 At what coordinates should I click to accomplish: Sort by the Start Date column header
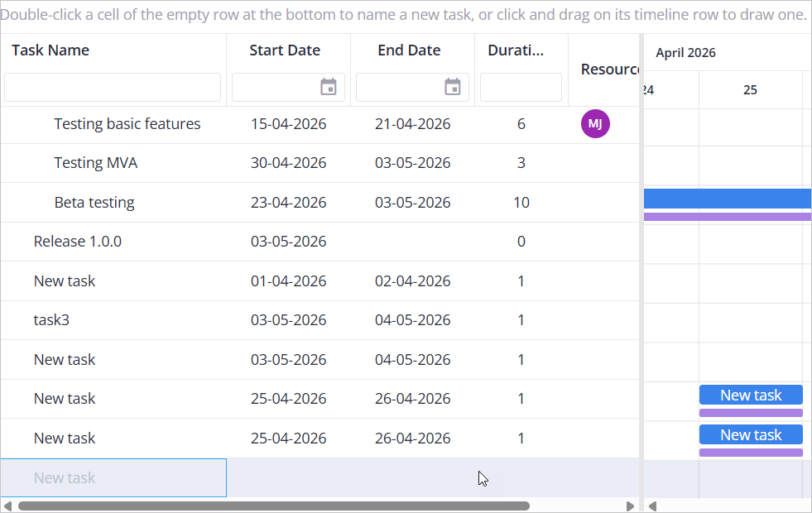coord(285,50)
